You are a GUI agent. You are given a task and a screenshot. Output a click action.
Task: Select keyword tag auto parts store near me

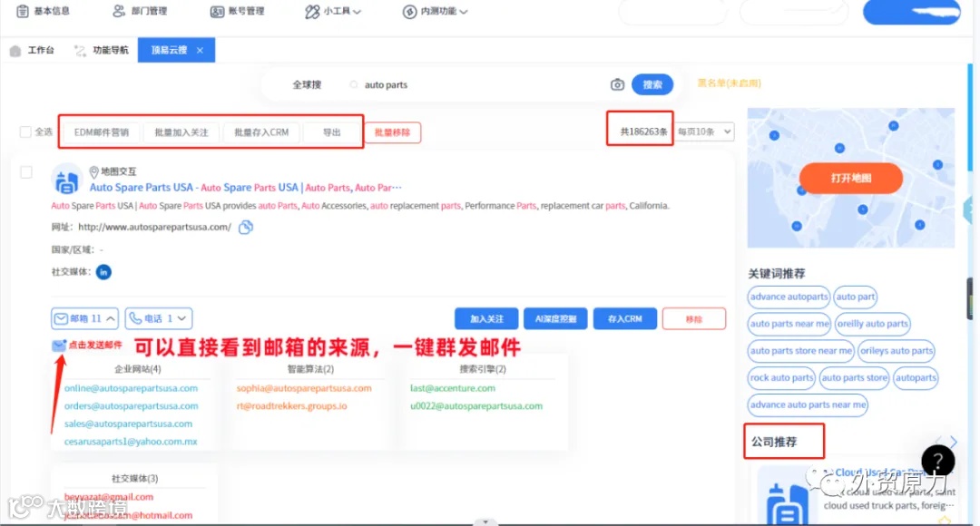[800, 350]
